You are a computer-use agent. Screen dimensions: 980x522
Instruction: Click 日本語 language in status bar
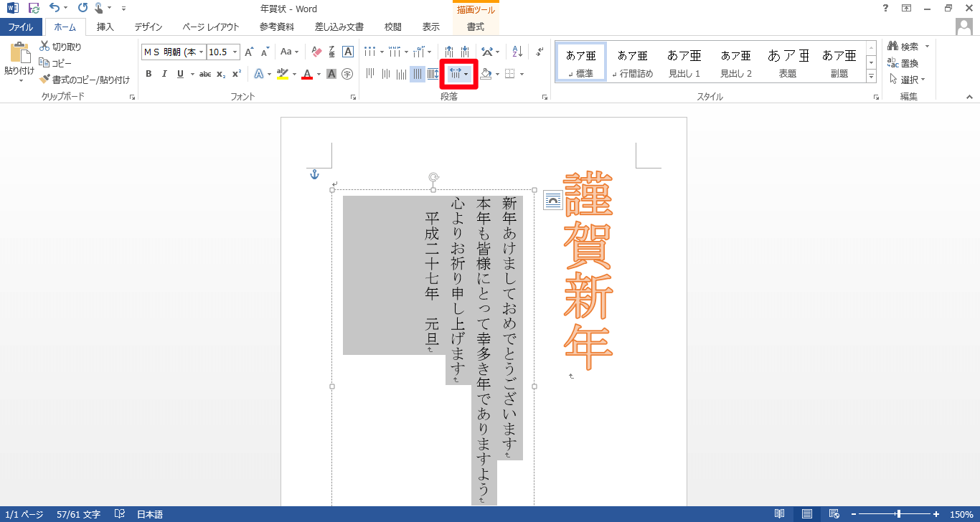[150, 514]
